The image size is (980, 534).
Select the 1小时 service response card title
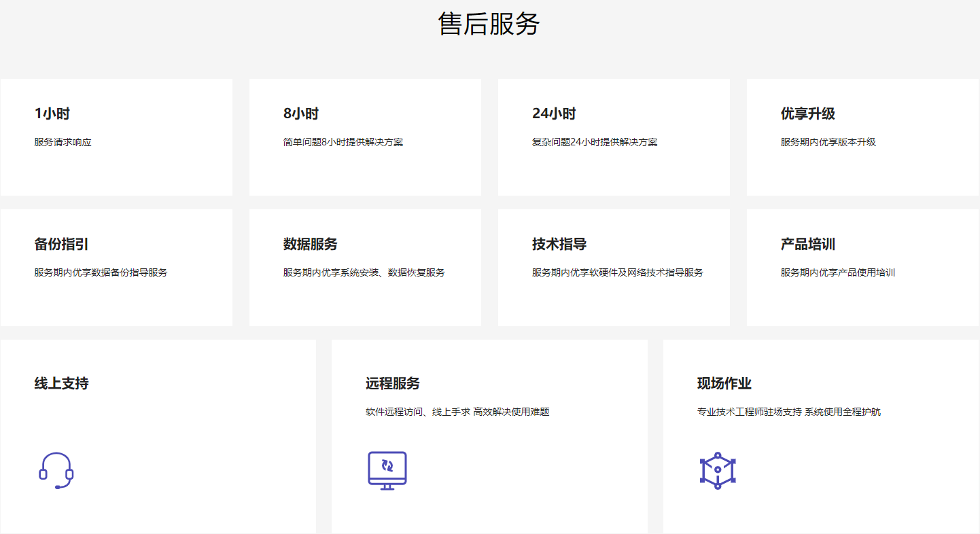(x=52, y=114)
